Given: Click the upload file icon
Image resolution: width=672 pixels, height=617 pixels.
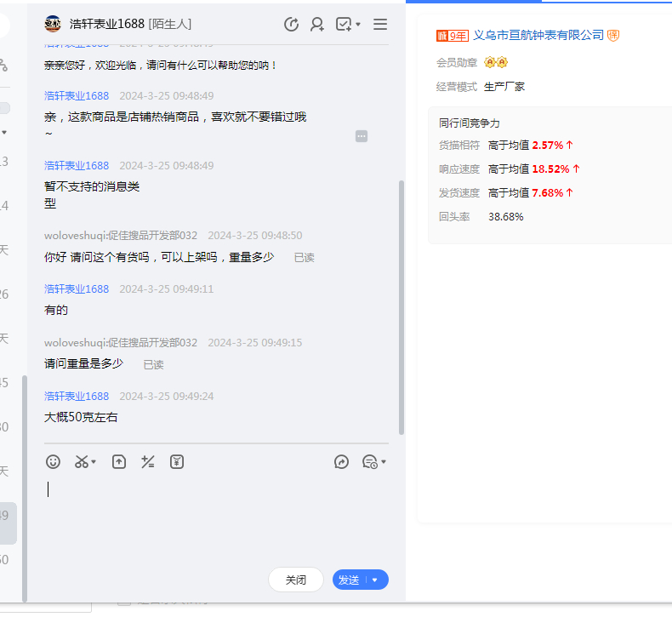Looking at the screenshot, I should click(x=119, y=462).
